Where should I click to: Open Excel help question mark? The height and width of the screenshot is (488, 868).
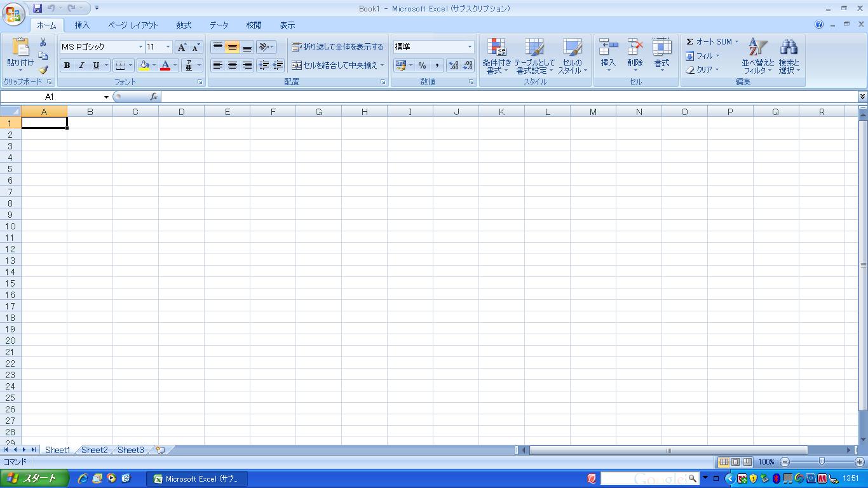(x=819, y=25)
